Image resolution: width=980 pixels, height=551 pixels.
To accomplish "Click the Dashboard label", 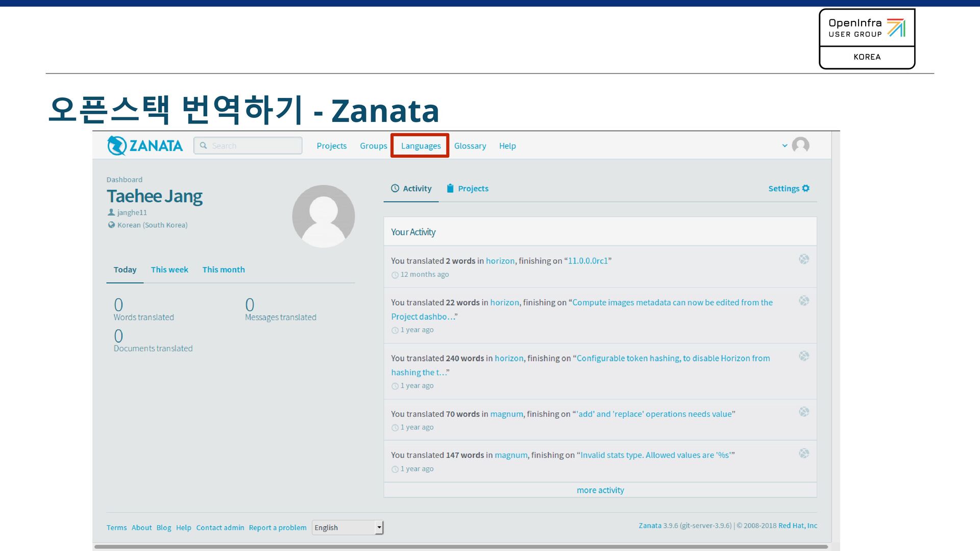I will (125, 180).
